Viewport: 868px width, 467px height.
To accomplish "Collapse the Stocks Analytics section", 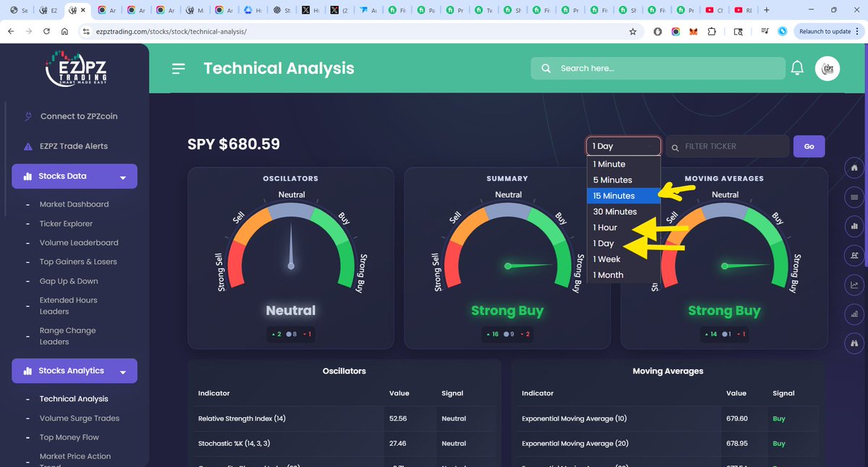I will pyautogui.click(x=75, y=371).
